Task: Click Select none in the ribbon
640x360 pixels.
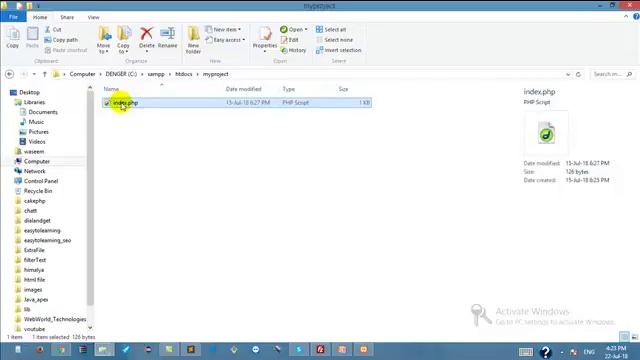Action: coord(334,40)
